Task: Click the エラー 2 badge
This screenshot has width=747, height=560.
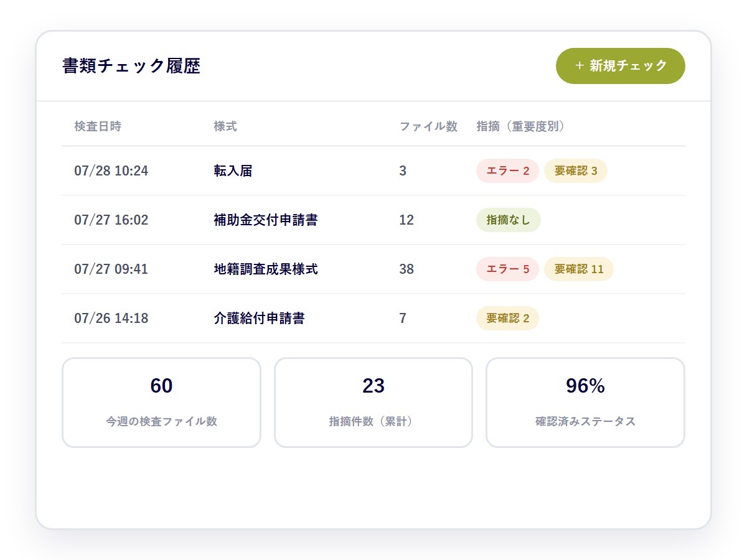Action: tap(507, 171)
